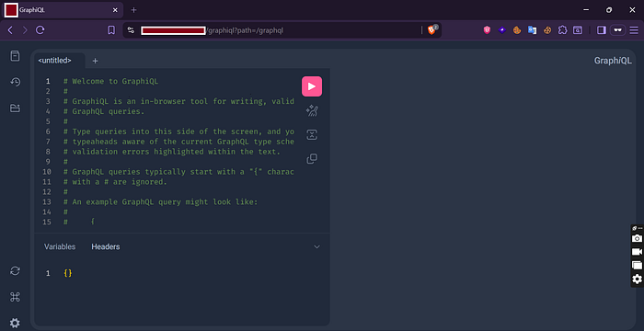Click the line 13 example query comment

[161, 202]
